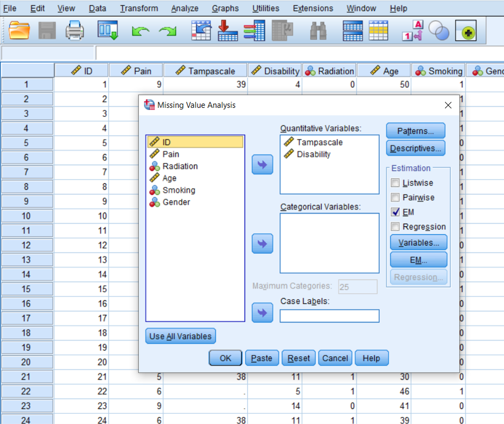Screen dimensions: 504x424
Task: Click the Value Labels toolbar icon
Action: click(x=412, y=32)
